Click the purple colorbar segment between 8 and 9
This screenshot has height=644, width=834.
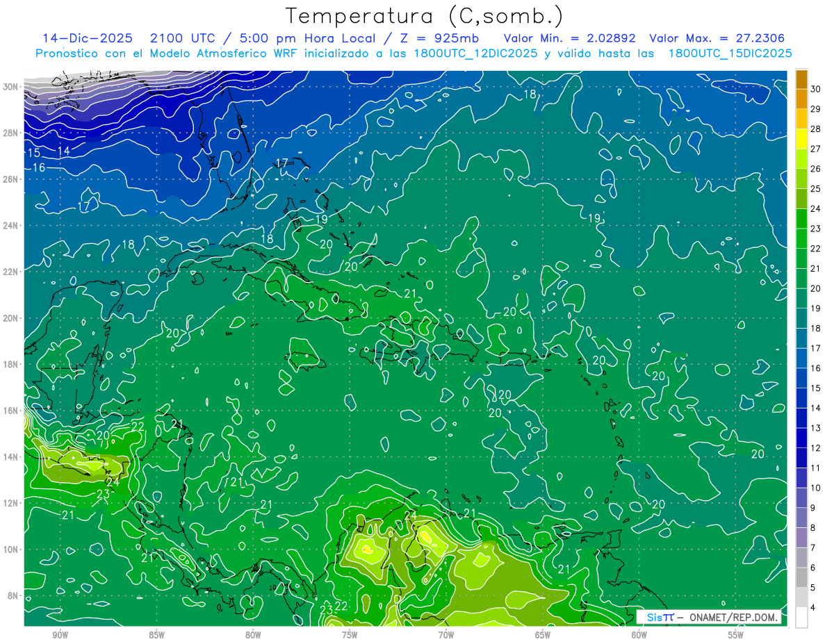(802, 518)
